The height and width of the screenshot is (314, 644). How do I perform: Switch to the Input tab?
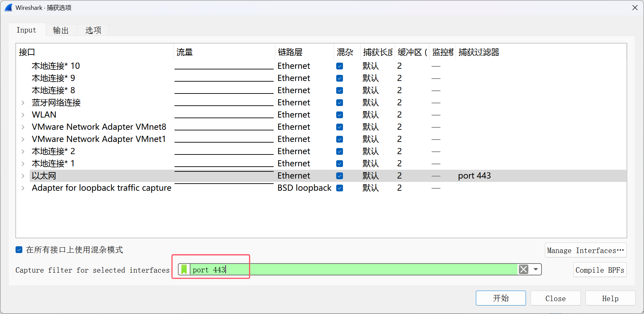click(26, 30)
